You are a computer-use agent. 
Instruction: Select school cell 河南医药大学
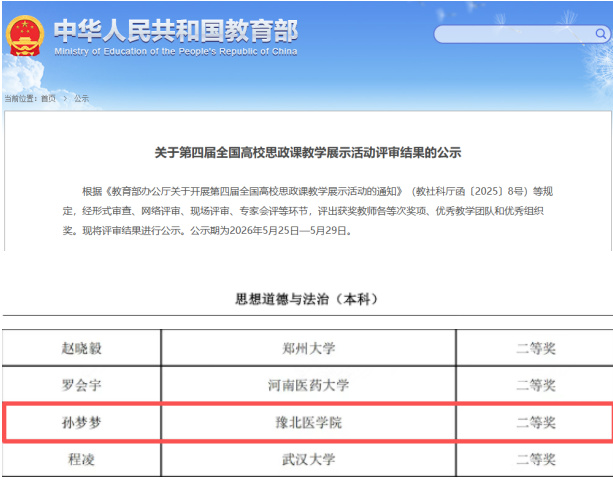pyautogui.click(x=308, y=385)
